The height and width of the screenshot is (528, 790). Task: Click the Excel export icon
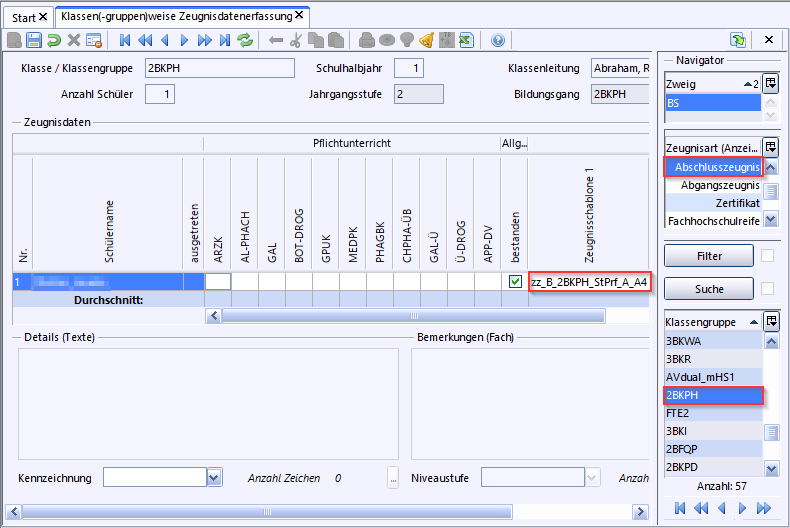[465, 40]
